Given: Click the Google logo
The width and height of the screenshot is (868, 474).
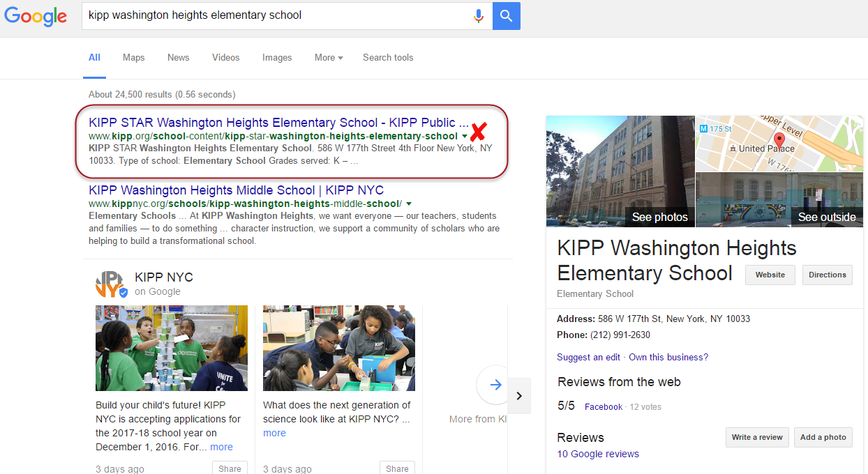Looking at the screenshot, I should pyautogui.click(x=36, y=16).
